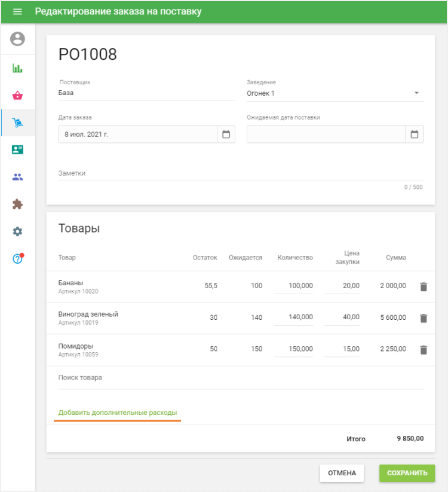Open calendar for Ожидаемая дата поставки

pyautogui.click(x=415, y=135)
